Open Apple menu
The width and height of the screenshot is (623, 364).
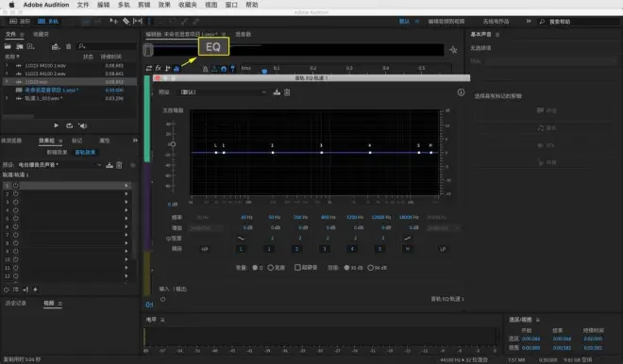click(x=11, y=5)
